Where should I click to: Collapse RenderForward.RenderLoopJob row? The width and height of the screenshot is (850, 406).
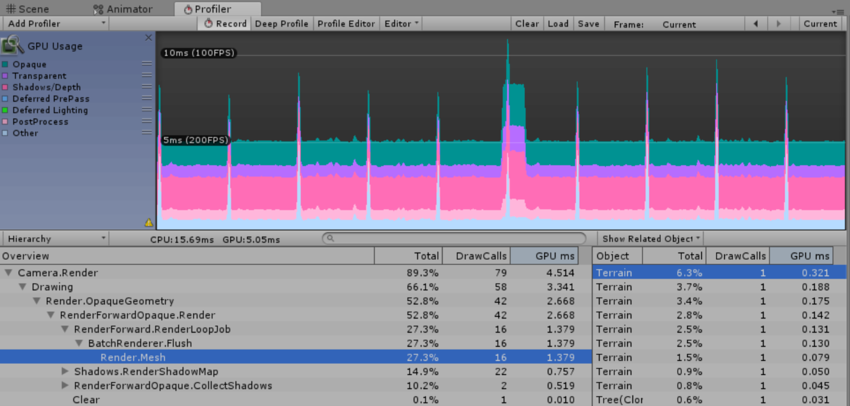[x=65, y=329]
